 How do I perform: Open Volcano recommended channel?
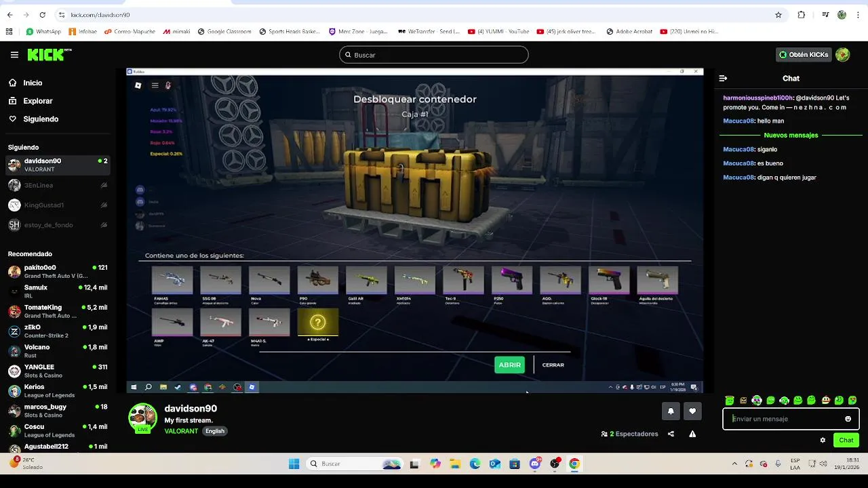tap(58, 351)
